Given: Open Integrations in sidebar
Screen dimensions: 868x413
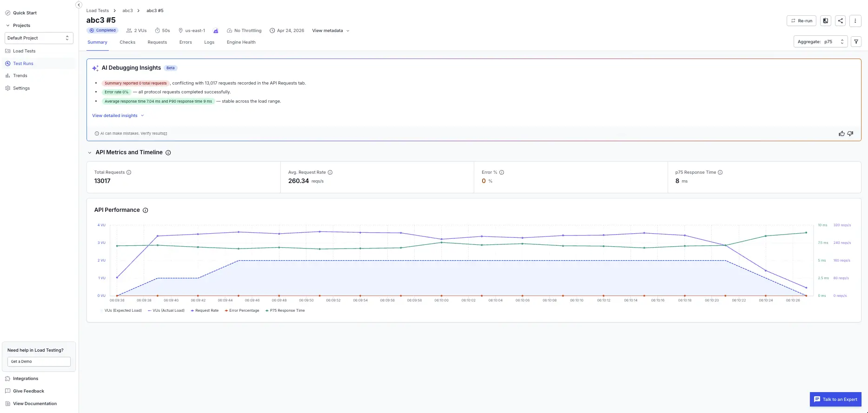Looking at the screenshot, I should pos(22,379).
